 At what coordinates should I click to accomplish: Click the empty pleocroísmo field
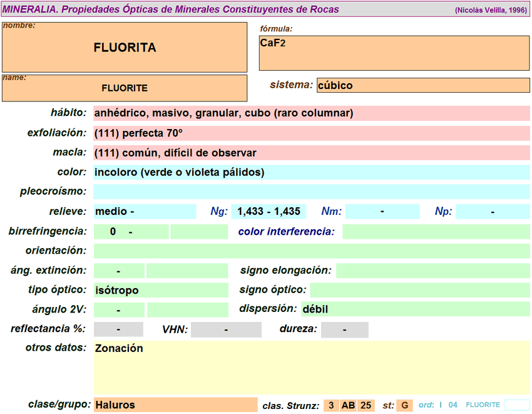pos(311,192)
